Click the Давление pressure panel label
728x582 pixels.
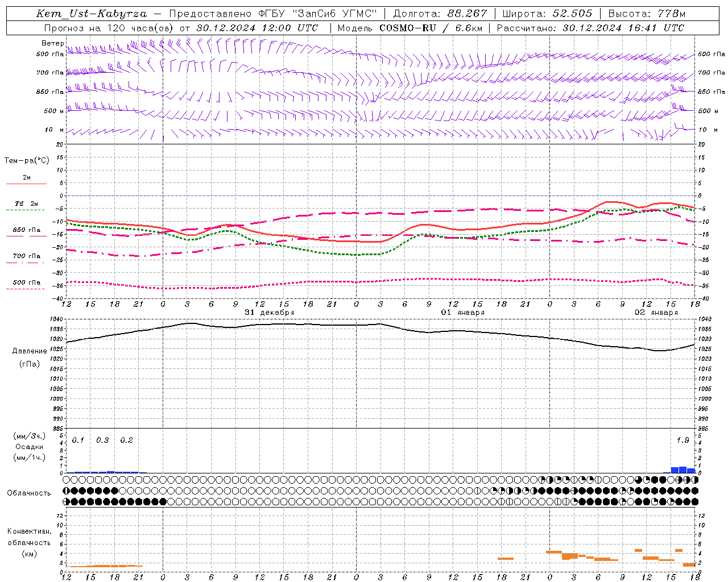(x=30, y=351)
